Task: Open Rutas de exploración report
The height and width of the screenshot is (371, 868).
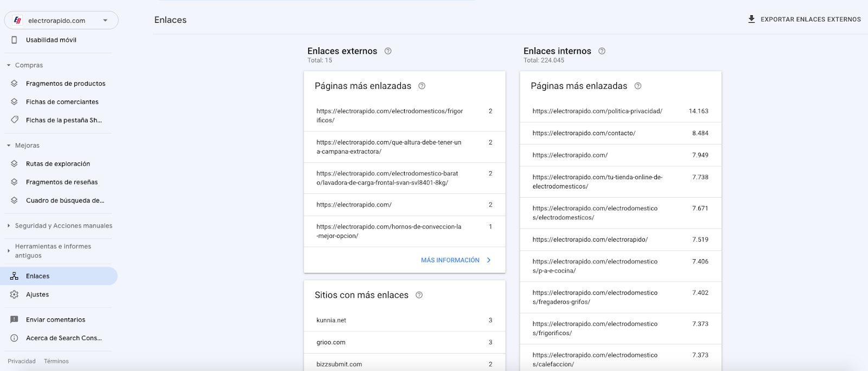Action: (x=59, y=164)
